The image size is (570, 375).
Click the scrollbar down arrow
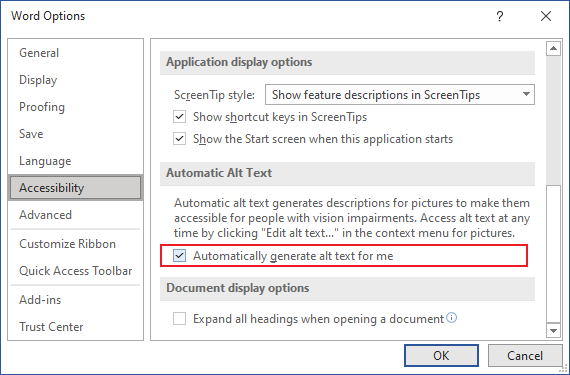[553, 330]
